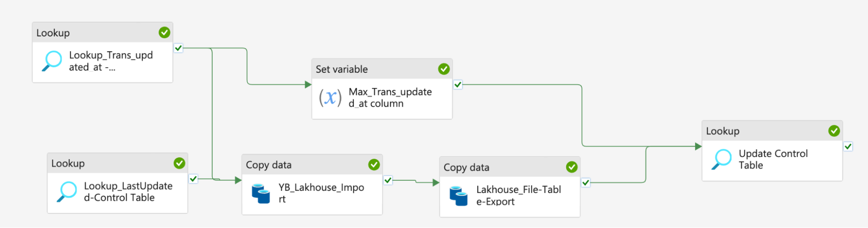Viewport: 868px width, 228px height.
Task: Click success output connector of YB_Lakhouse_Import
Action: tap(388, 180)
